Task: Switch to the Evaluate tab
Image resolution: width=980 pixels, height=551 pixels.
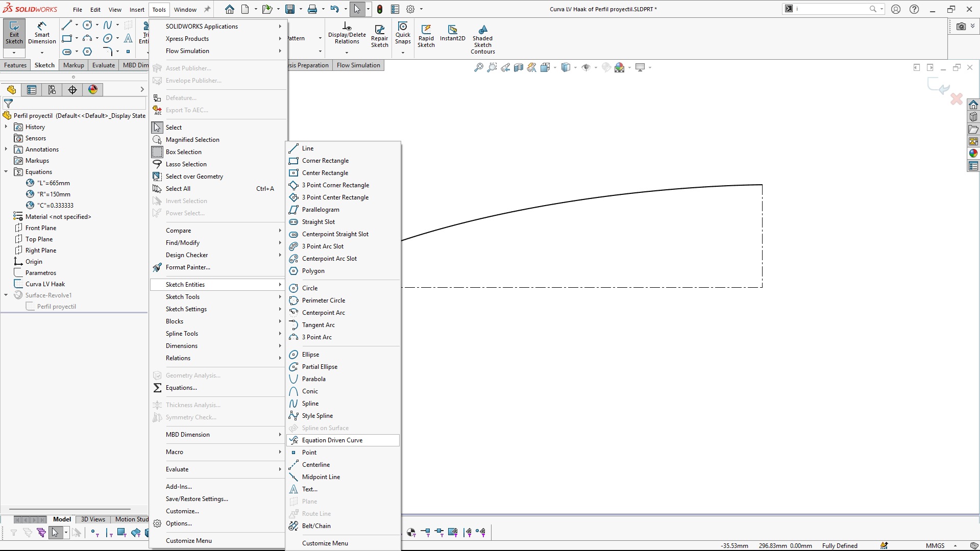Action: point(103,65)
